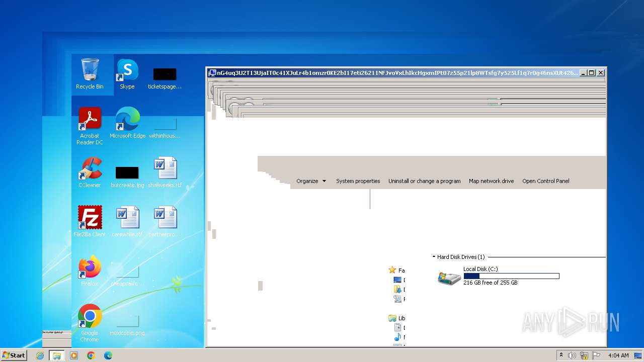Open the Recycle Bin desktop icon
Image resolution: width=644 pixels, height=362 pixels.
coord(90,74)
